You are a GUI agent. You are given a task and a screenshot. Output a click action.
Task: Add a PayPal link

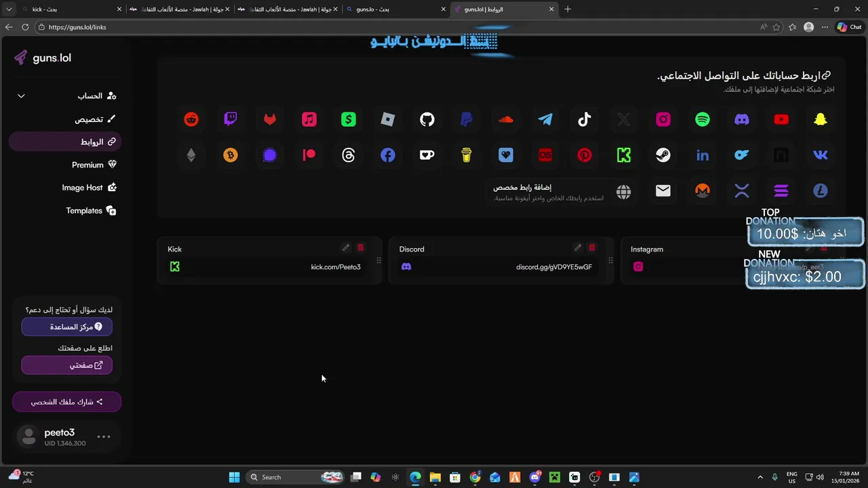point(467,120)
